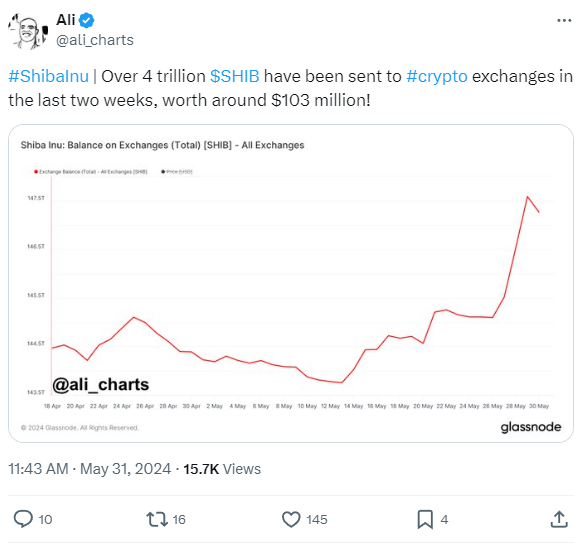Click the 145 likes count
Screen dimensions: 587x545
pos(317,520)
